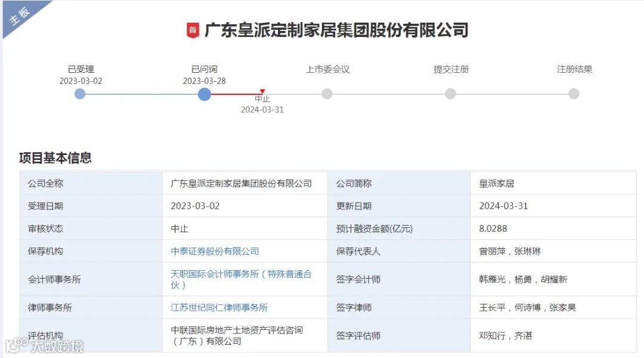Click the 公司全称 row label
Image resolution: width=644 pixels, height=358 pixels.
[91, 183]
